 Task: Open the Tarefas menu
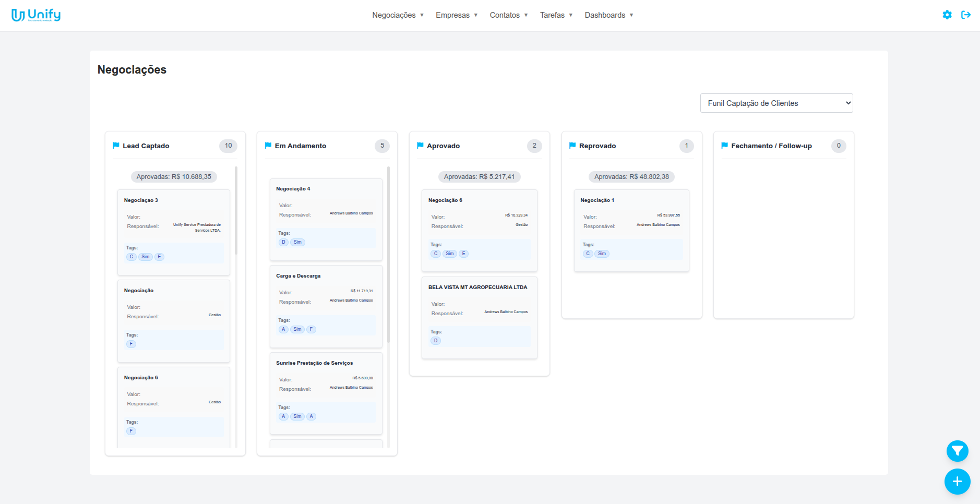(556, 15)
